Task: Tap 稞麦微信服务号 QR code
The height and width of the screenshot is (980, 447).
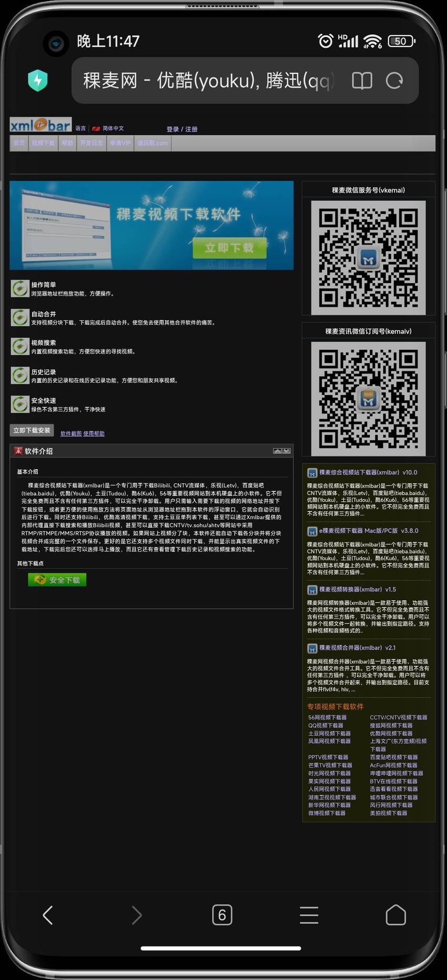Action: [x=368, y=258]
